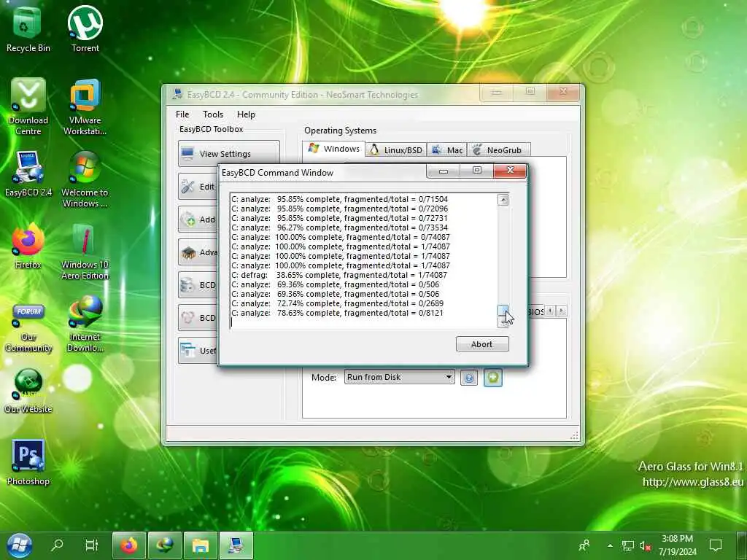This screenshot has height=560, width=747.
Task: Open the Action Center notifications icon
Action: click(x=716, y=545)
